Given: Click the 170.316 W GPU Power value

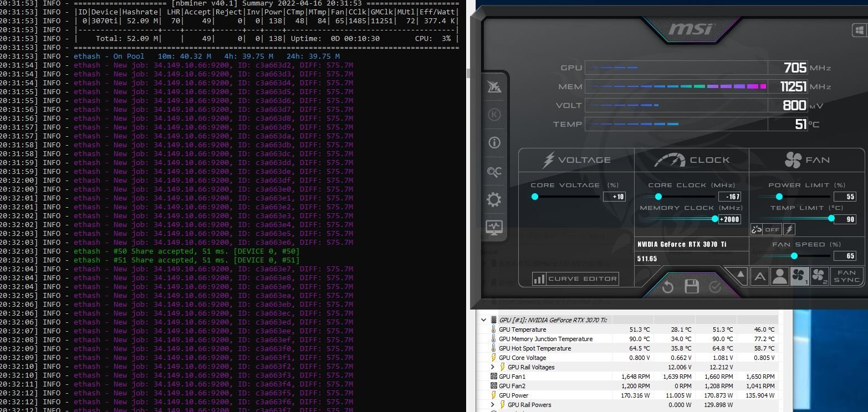Looking at the screenshot, I should (635, 395).
